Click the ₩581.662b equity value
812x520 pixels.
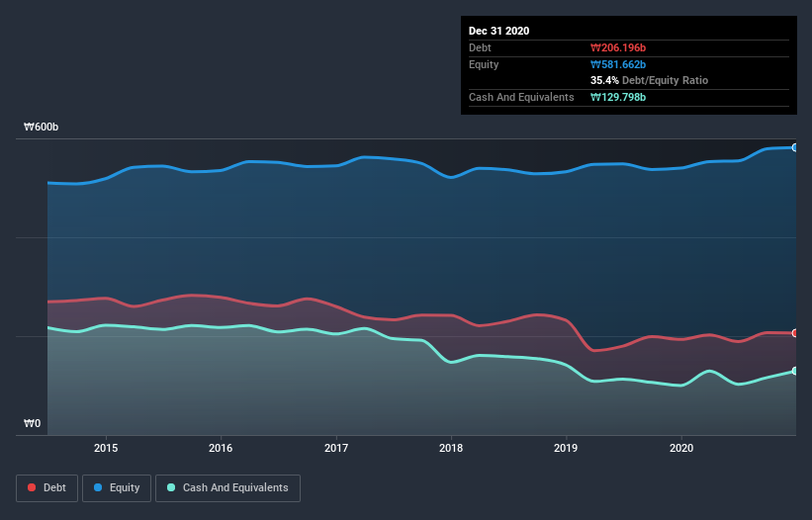pos(618,64)
